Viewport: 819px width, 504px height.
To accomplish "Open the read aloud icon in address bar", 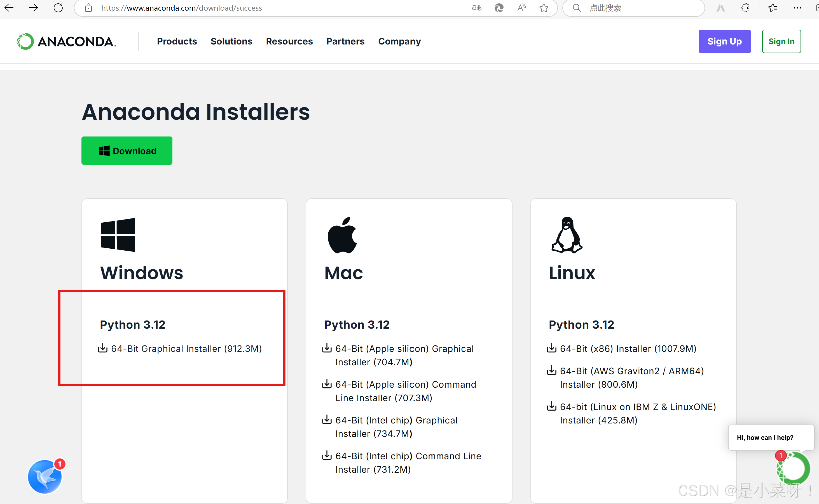I will pos(521,8).
